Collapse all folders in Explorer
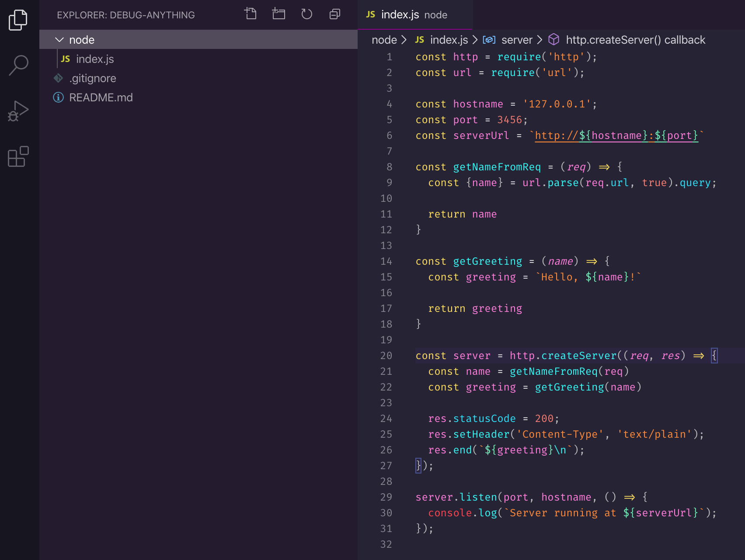 pos(334,14)
